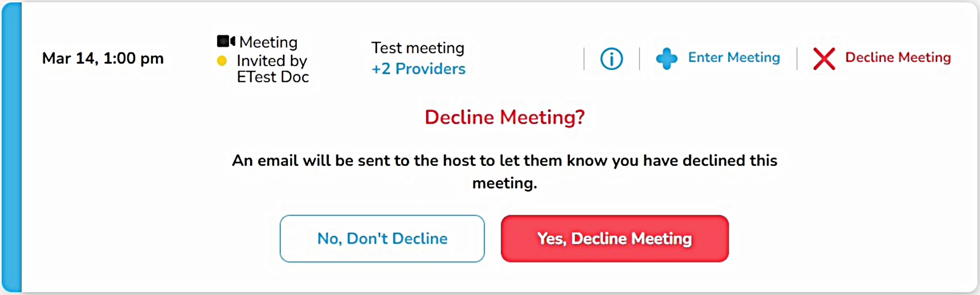Click the red X icon

tap(824, 59)
